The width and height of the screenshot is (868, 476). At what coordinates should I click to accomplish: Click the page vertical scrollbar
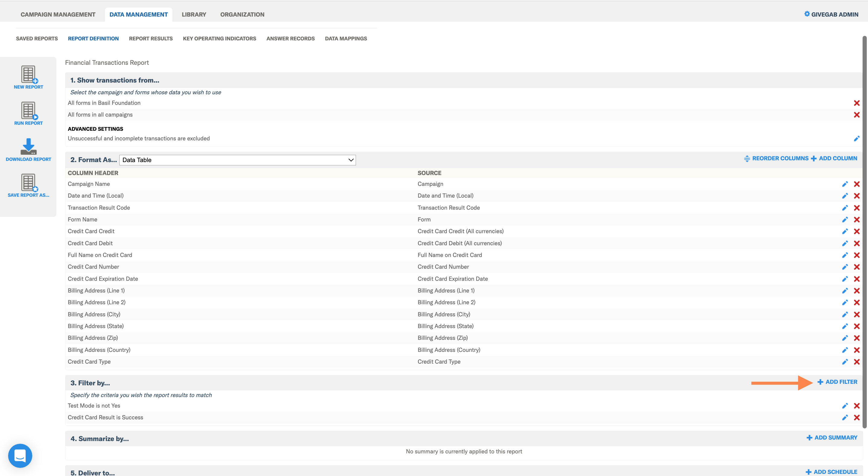865,232
